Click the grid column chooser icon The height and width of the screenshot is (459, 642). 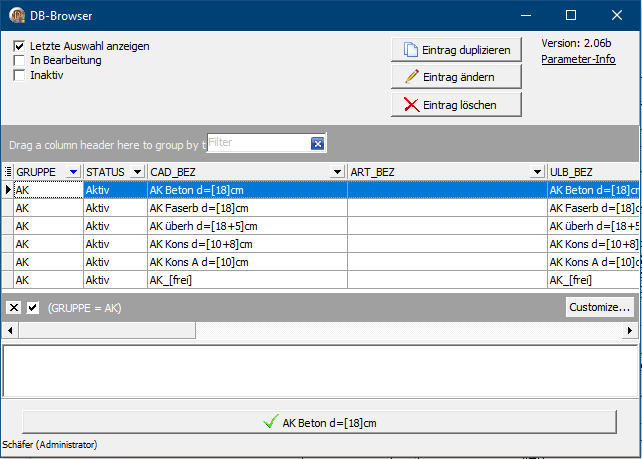pyautogui.click(x=8, y=172)
